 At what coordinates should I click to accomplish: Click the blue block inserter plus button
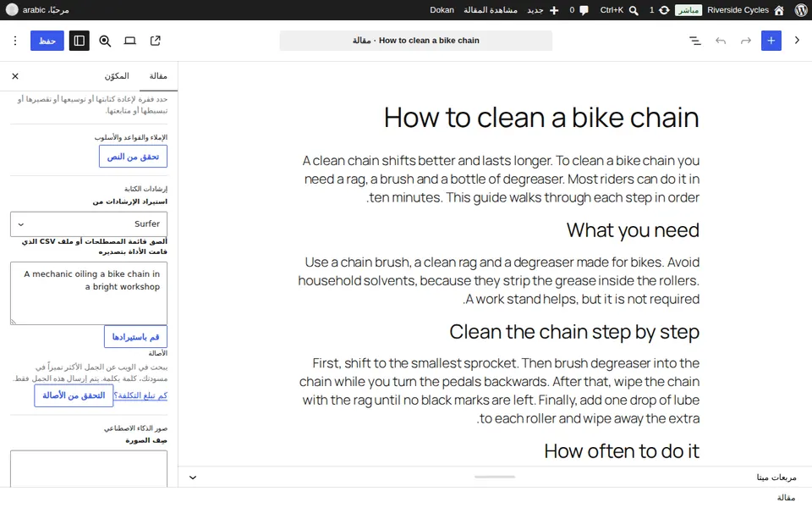coord(771,41)
